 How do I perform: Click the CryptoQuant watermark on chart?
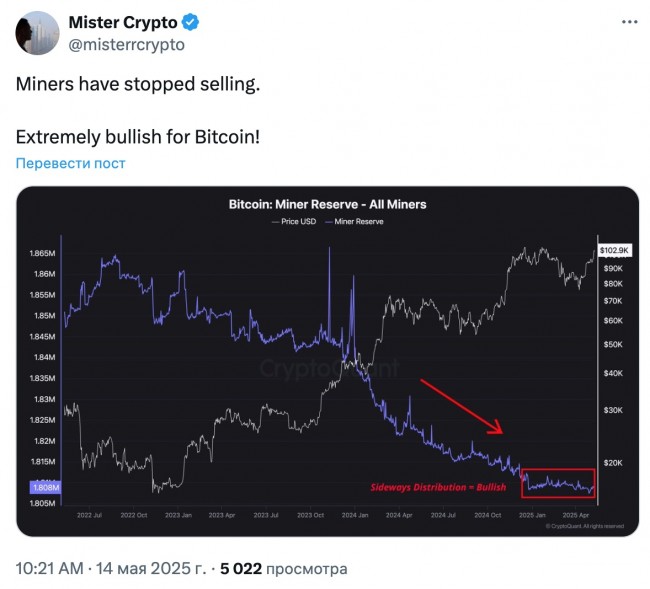[329, 368]
